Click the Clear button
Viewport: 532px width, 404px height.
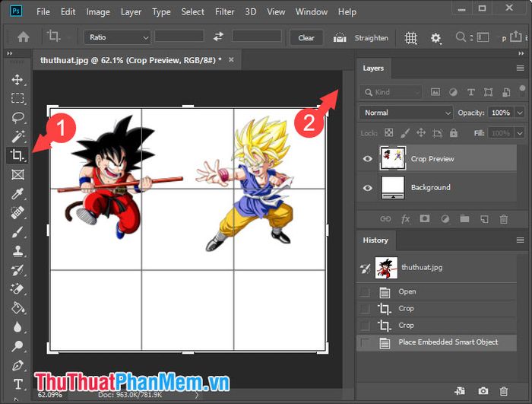pyautogui.click(x=306, y=38)
